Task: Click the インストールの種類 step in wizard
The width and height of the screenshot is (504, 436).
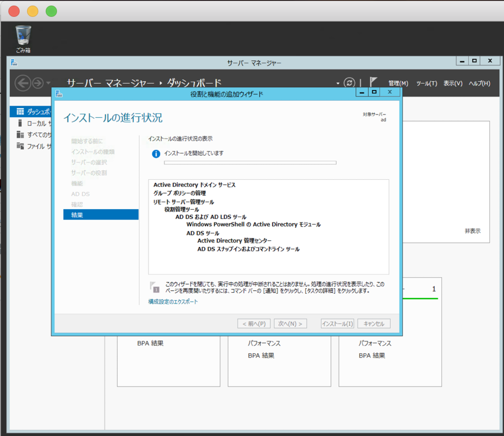Action: (93, 152)
